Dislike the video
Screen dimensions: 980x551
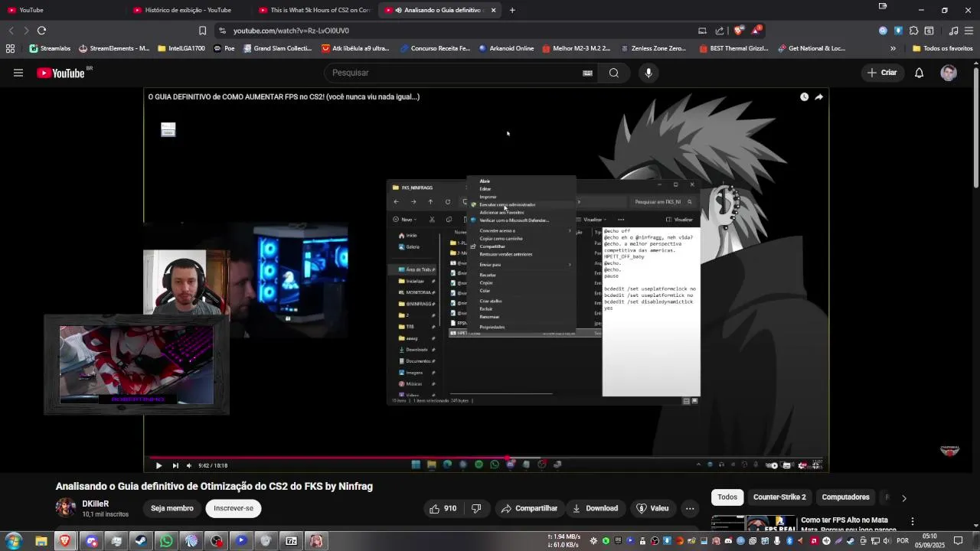coord(476,508)
